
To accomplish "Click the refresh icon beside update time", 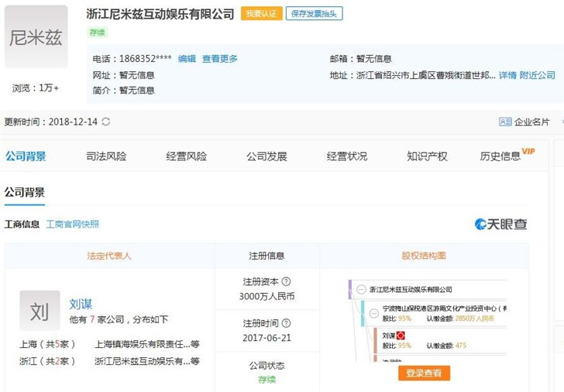I will pos(105,122).
